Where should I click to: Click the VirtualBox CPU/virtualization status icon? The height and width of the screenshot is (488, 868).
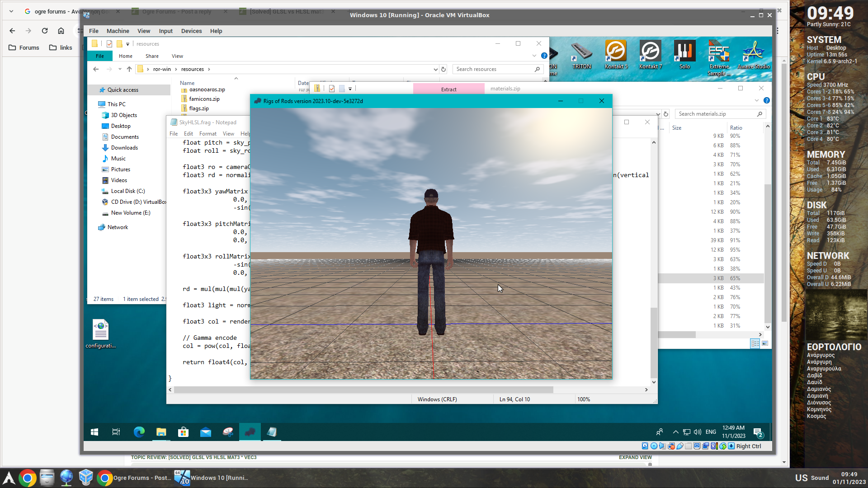tap(714, 446)
